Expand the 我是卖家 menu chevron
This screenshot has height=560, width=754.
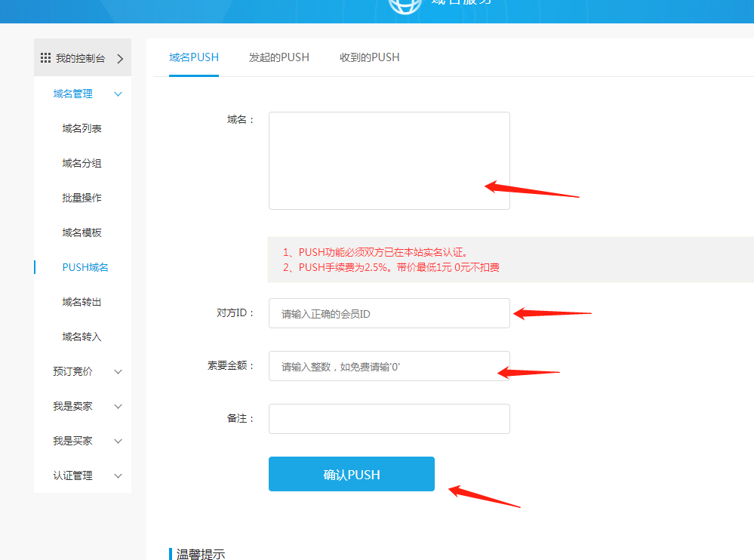(x=118, y=406)
